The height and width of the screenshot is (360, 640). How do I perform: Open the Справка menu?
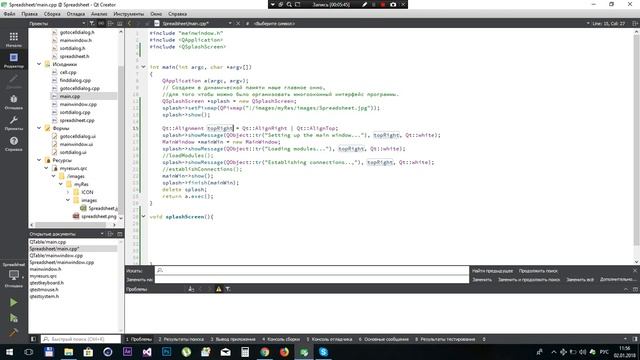pos(178,14)
